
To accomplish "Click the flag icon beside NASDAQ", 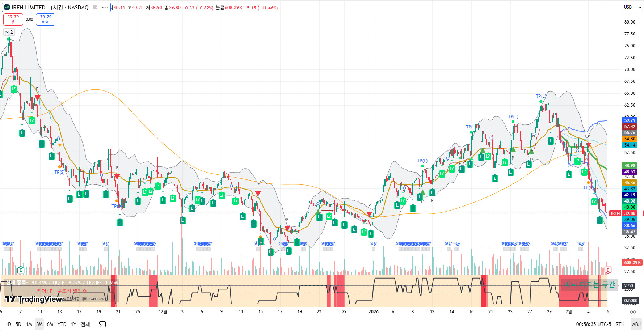I will tap(95, 7).
